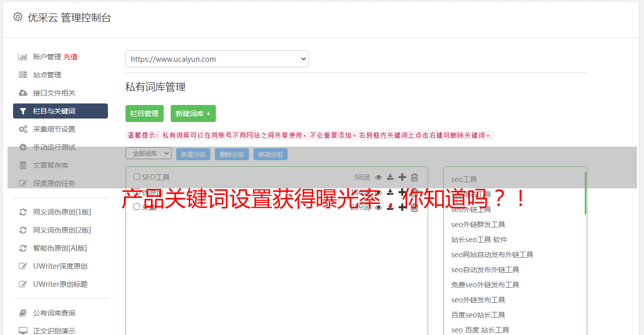Viewport: 644px width, 335px height.
Task: Select keyword 免费seo外链发布工具
Action: 485,285
